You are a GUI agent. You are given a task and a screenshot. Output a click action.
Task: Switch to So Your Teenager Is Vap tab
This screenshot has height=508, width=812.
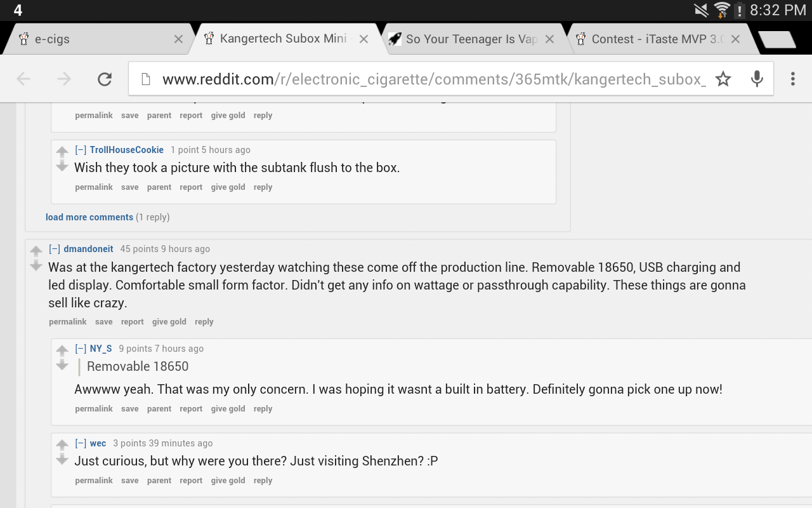(x=473, y=39)
